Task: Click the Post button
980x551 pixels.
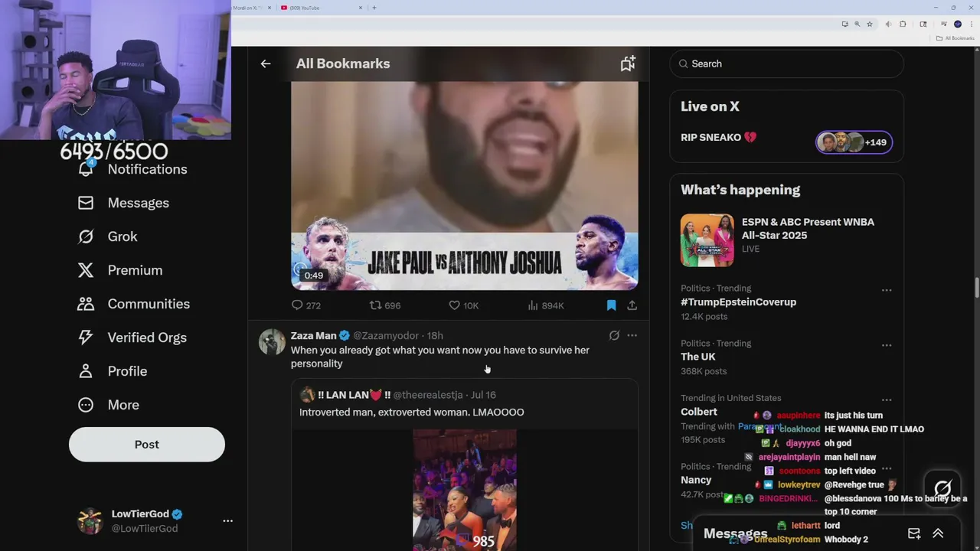Action: 147,445
